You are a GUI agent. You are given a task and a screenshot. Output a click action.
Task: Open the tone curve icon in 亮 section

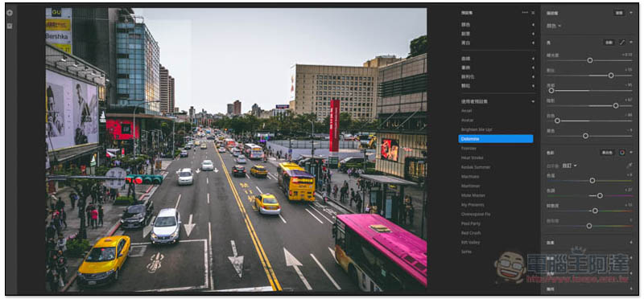coord(622,43)
